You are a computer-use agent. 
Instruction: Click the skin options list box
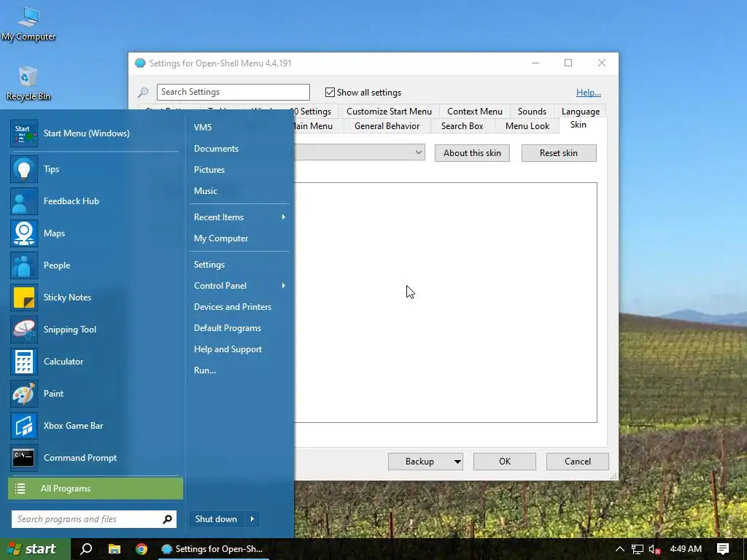point(446,303)
